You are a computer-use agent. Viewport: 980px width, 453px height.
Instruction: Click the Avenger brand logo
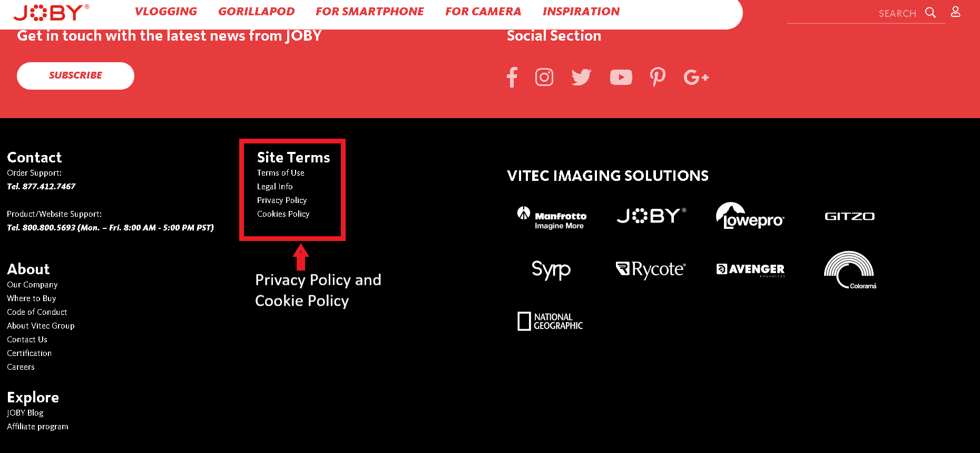point(750,269)
